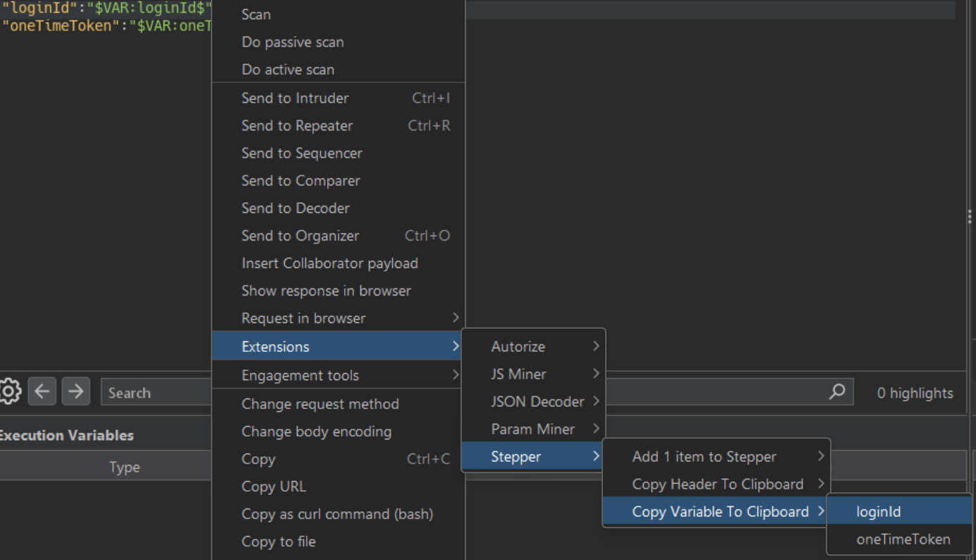The image size is (976, 560).
Task: Expand JSON Decoder extension submenu
Action: [533, 401]
